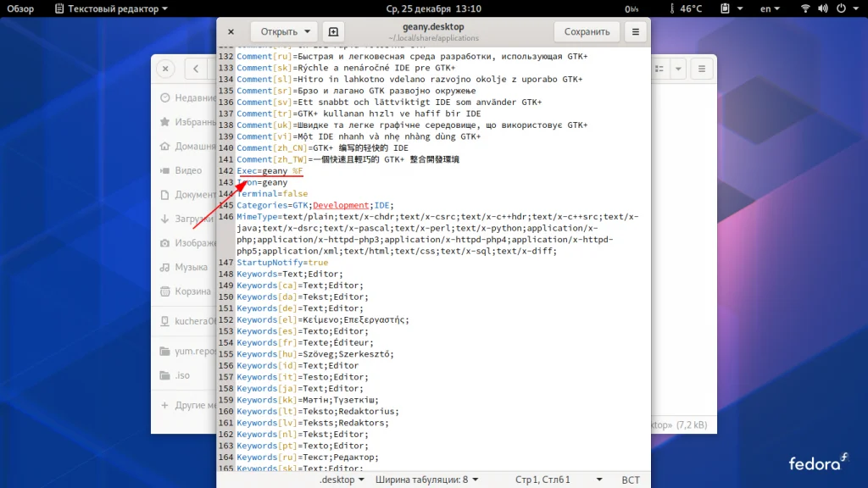Click the Keywords[el] Greek line
868x488 pixels.
323,319
